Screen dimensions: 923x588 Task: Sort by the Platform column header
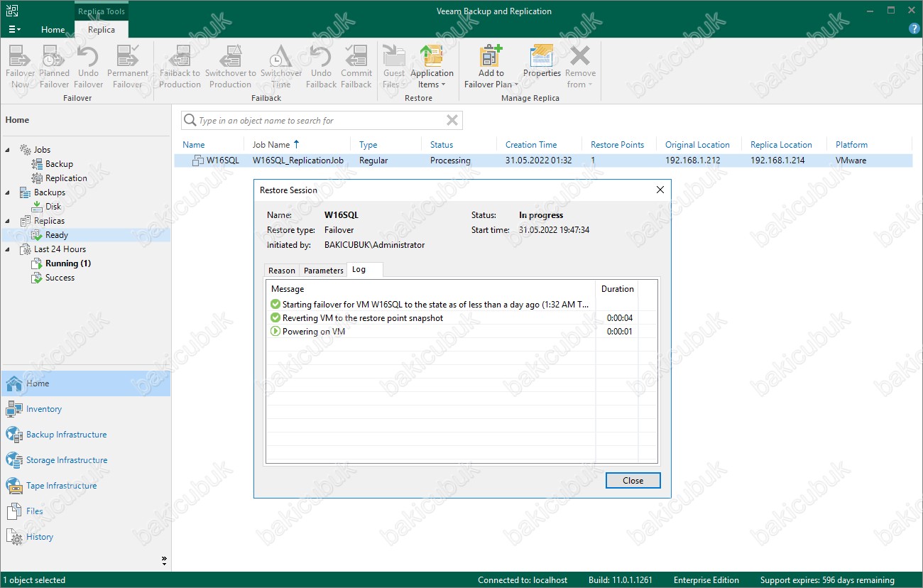pyautogui.click(x=851, y=145)
